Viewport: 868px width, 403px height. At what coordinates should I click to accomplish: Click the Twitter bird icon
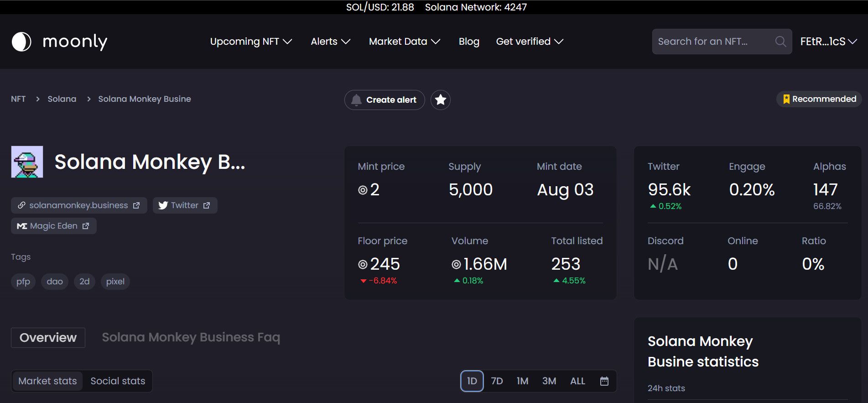(x=163, y=205)
